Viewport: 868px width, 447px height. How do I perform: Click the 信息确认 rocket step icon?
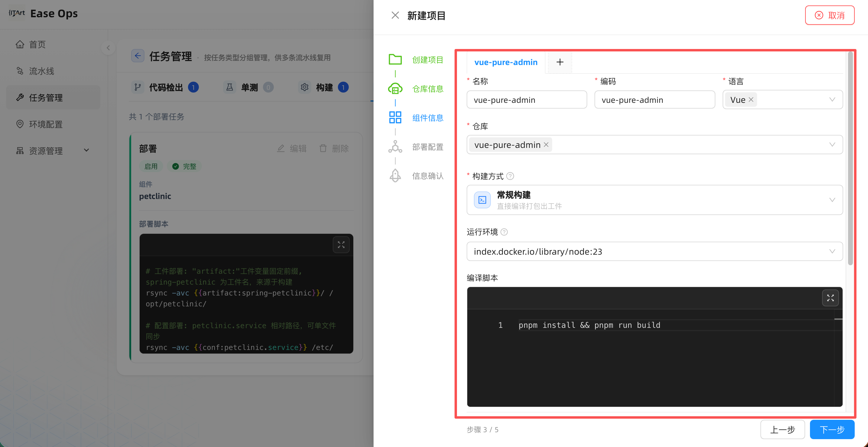(395, 176)
